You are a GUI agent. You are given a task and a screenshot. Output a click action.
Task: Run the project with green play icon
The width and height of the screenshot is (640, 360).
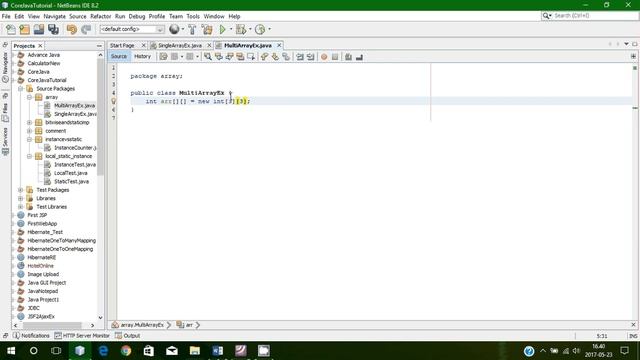pos(222,29)
